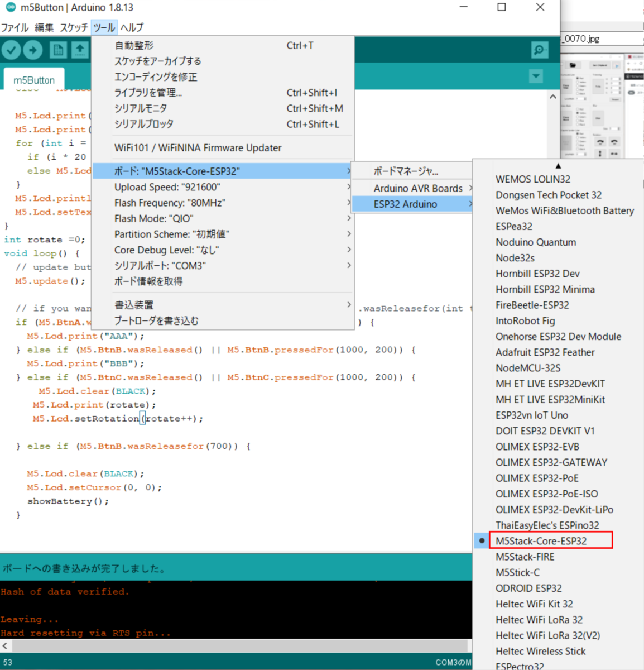Open ライブラリを管理... entry
Screen dimensions: 644x670
click(223, 93)
